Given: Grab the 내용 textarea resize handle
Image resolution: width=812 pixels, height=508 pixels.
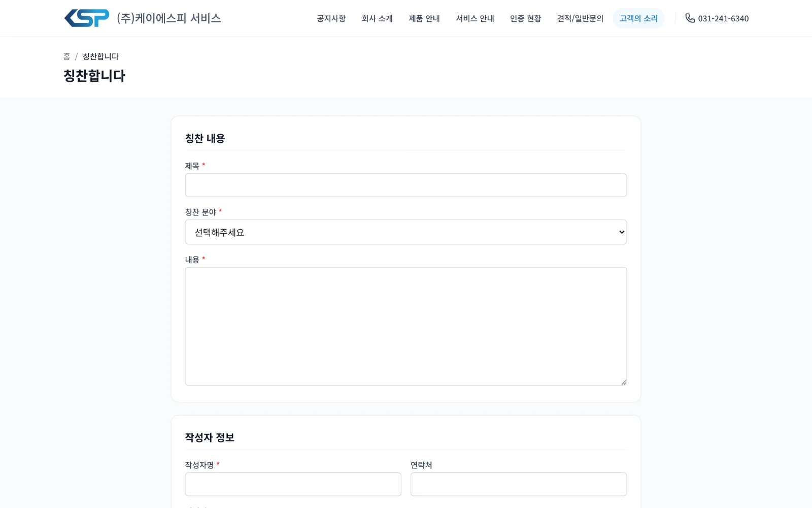Looking at the screenshot, I should [623, 382].
